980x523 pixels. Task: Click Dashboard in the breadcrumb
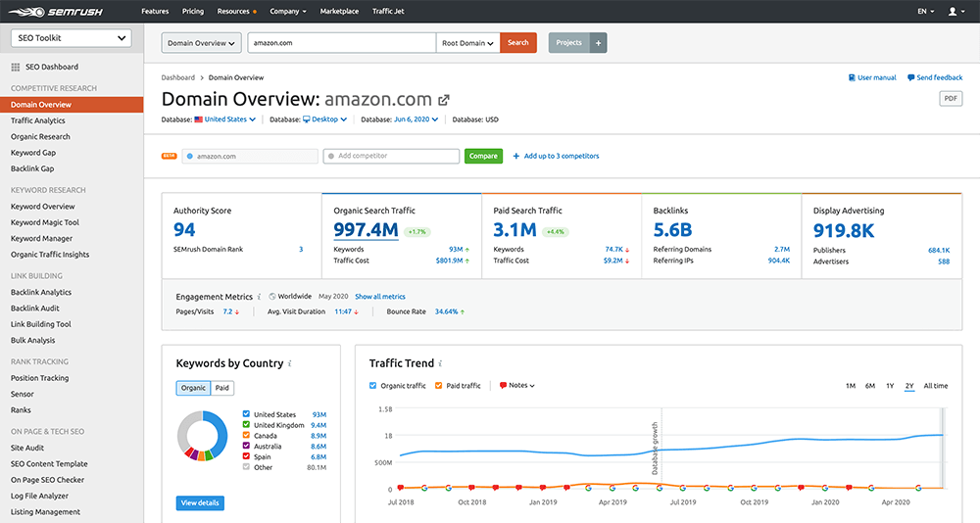tap(178, 77)
